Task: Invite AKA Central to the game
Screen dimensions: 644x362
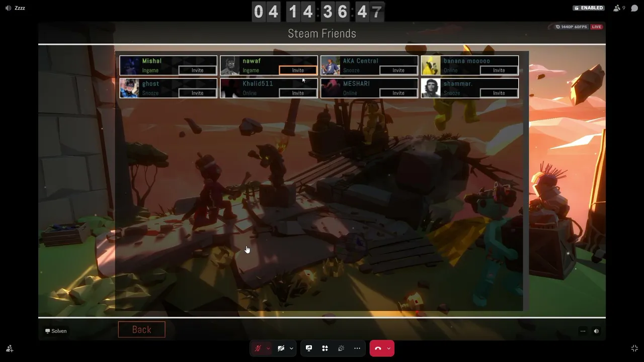Action: 398,70
